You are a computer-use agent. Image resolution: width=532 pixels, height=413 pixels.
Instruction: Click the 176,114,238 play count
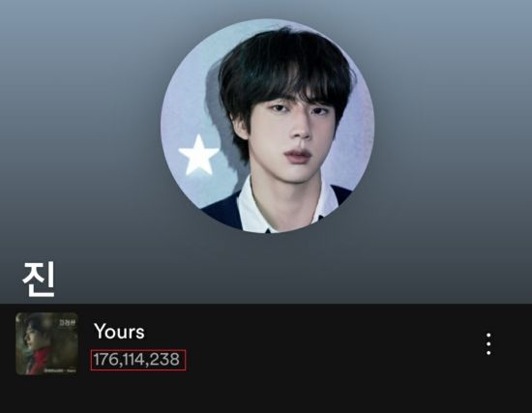click(x=136, y=360)
